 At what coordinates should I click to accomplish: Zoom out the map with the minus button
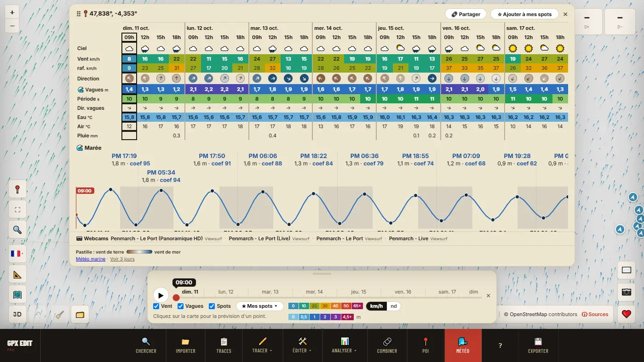12,26
